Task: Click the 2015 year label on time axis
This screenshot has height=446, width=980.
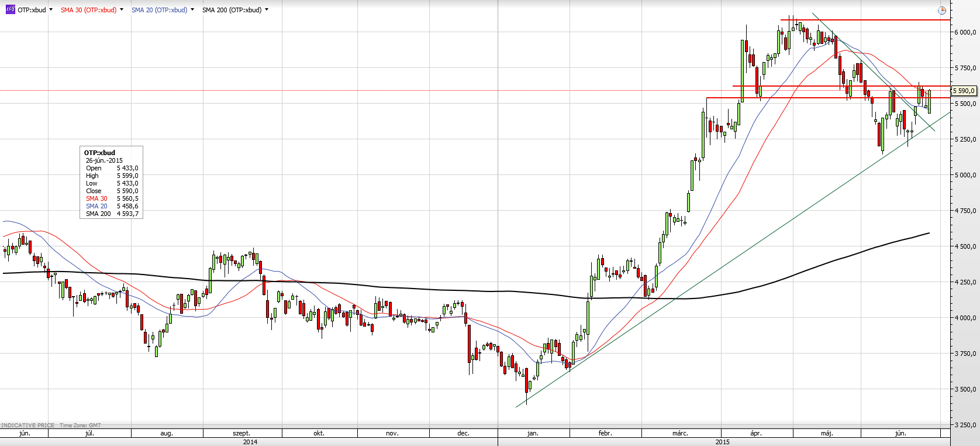Action: [x=723, y=442]
